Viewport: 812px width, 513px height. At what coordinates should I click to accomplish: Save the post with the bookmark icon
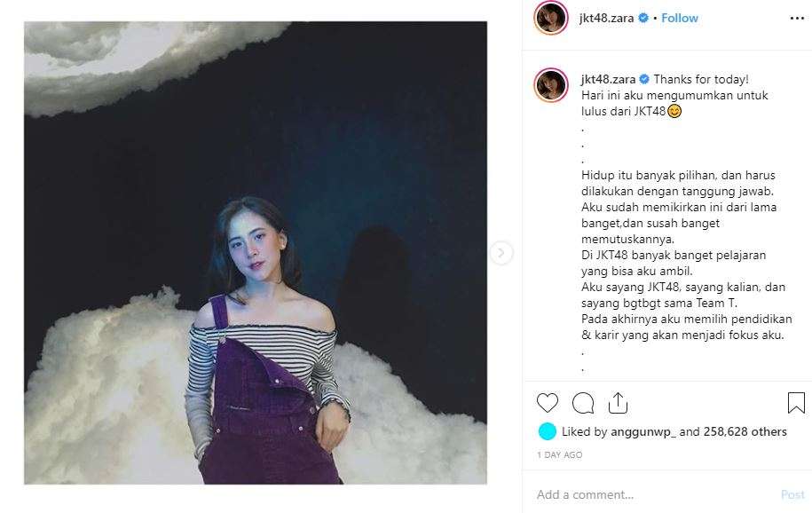click(x=796, y=403)
